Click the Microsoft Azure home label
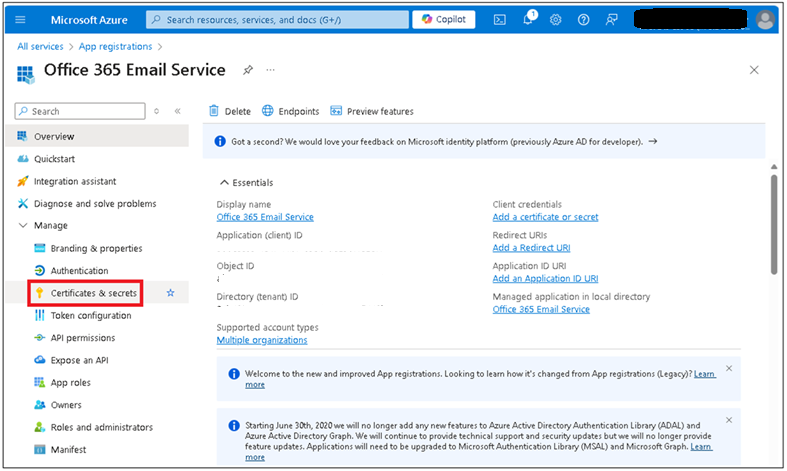This screenshot has height=471, width=787. click(89, 20)
